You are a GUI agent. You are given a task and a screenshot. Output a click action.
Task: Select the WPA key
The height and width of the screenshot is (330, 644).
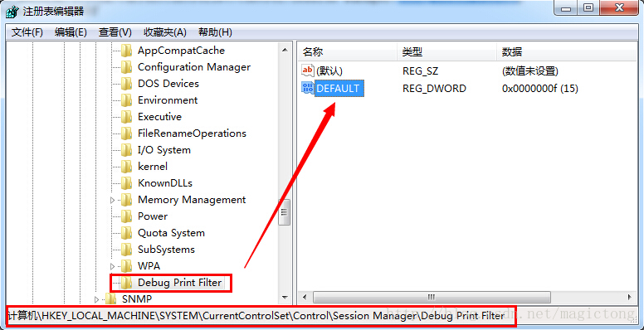point(149,266)
